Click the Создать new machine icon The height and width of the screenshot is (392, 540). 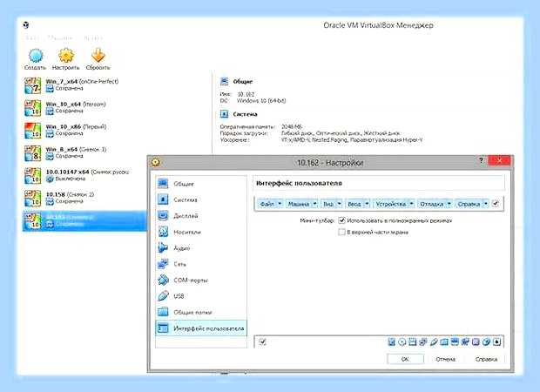coord(36,56)
